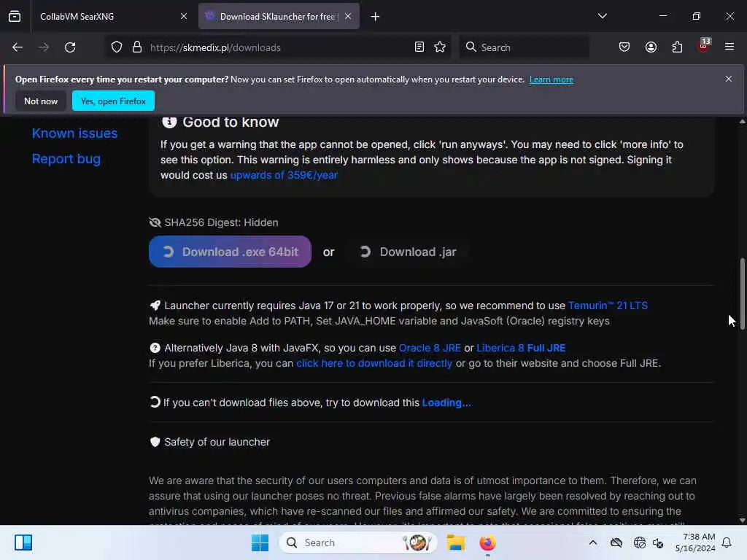
Task: Open the Temurin 21 LTS link
Action: click(x=608, y=306)
